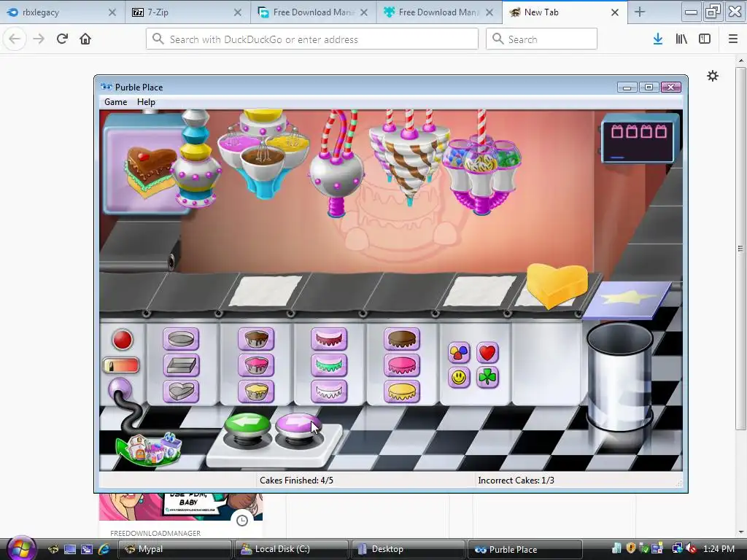Click the browser back arrow
This screenshot has width=747, height=560.
pyautogui.click(x=15, y=39)
